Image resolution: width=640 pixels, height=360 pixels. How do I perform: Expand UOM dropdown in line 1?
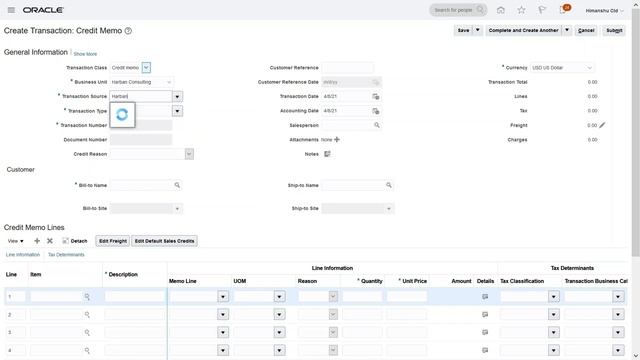click(x=279, y=297)
